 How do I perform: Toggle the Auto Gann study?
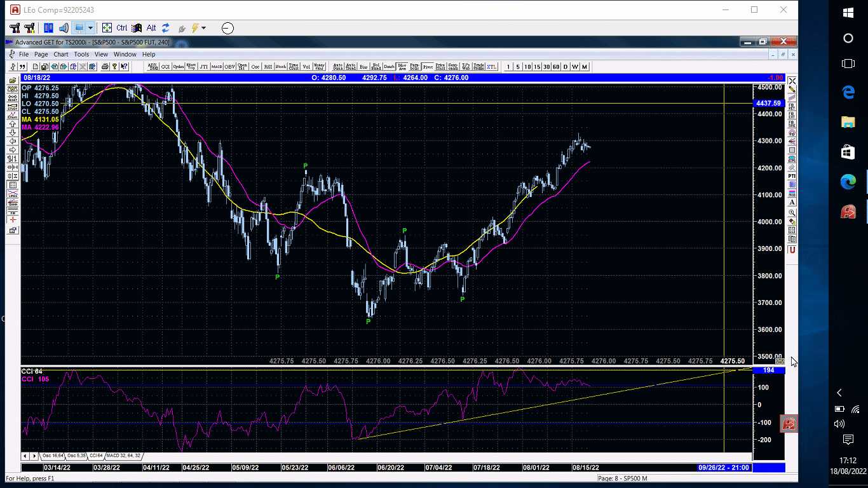point(337,66)
